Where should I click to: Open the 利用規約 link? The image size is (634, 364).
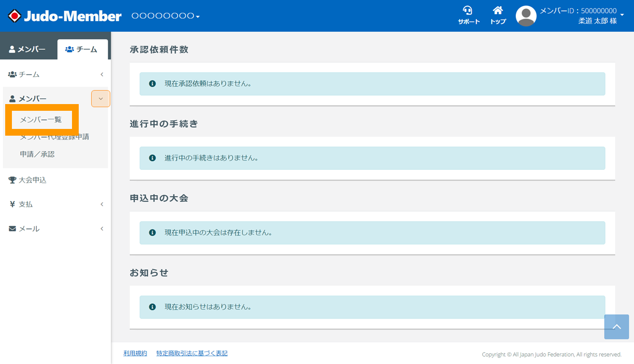pos(135,353)
